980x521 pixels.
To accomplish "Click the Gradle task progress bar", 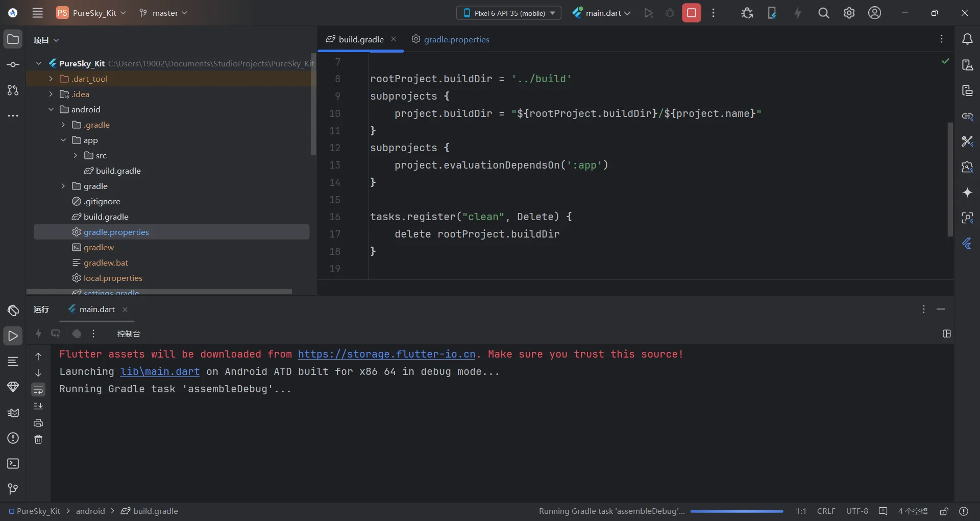I will click(x=737, y=511).
